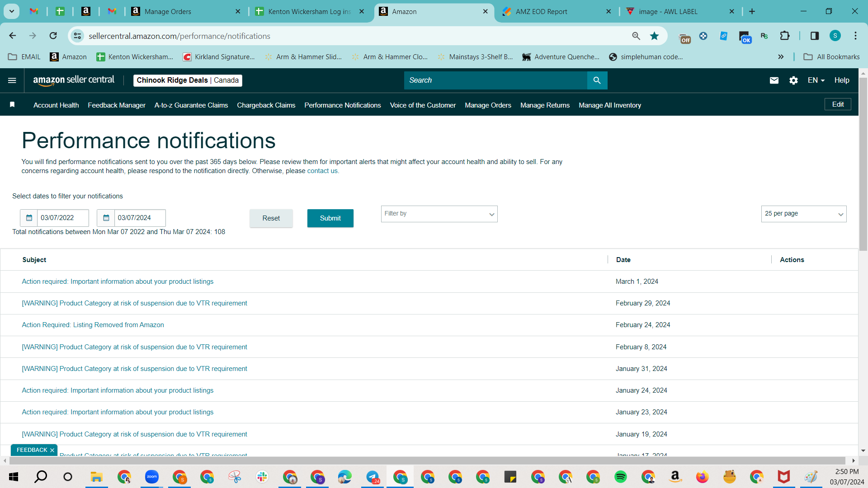This screenshot has width=868, height=488.
Task: Reload the page
Action: 53,36
